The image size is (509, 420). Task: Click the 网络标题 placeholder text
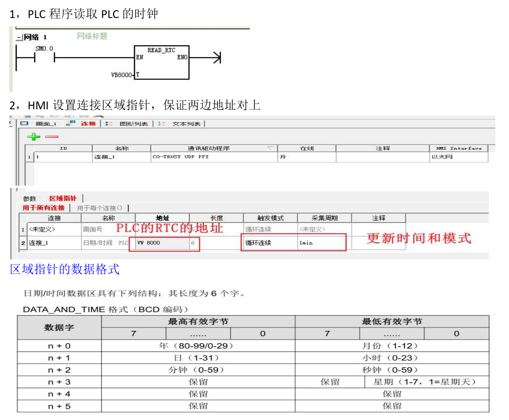pyautogui.click(x=92, y=36)
